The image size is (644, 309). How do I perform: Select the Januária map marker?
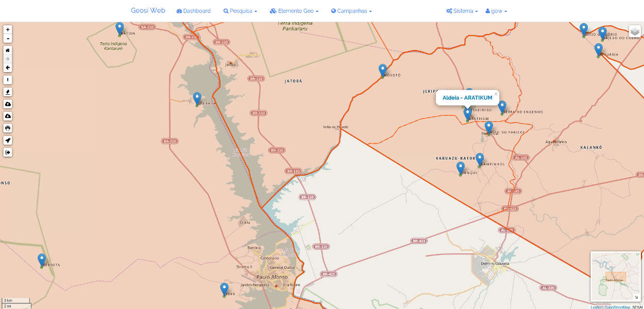point(598,50)
